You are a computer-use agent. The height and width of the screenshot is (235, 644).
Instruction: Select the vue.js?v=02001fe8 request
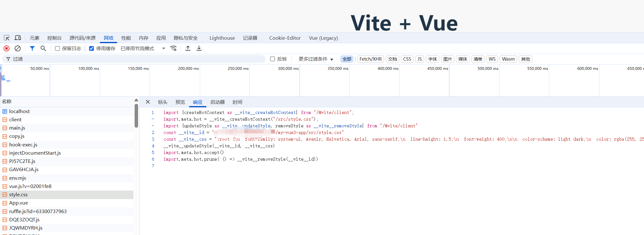[x=67, y=186]
